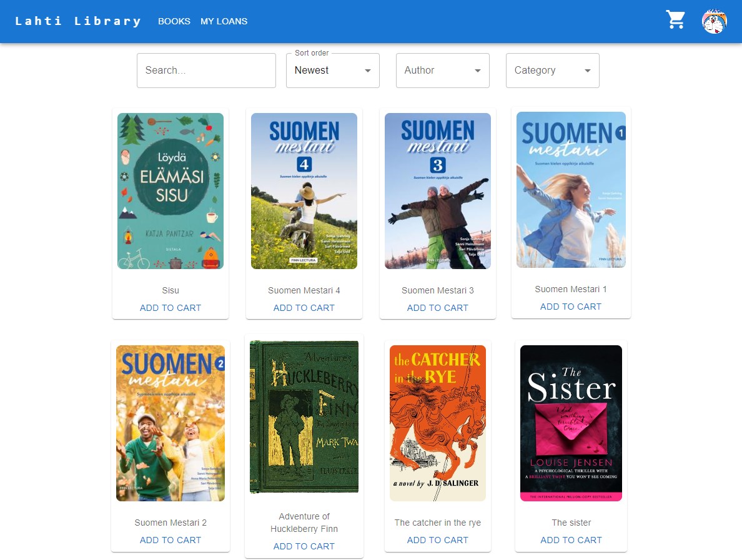The image size is (742, 560).
Task: Click The Catcher in the Rye cover
Action: (438, 423)
